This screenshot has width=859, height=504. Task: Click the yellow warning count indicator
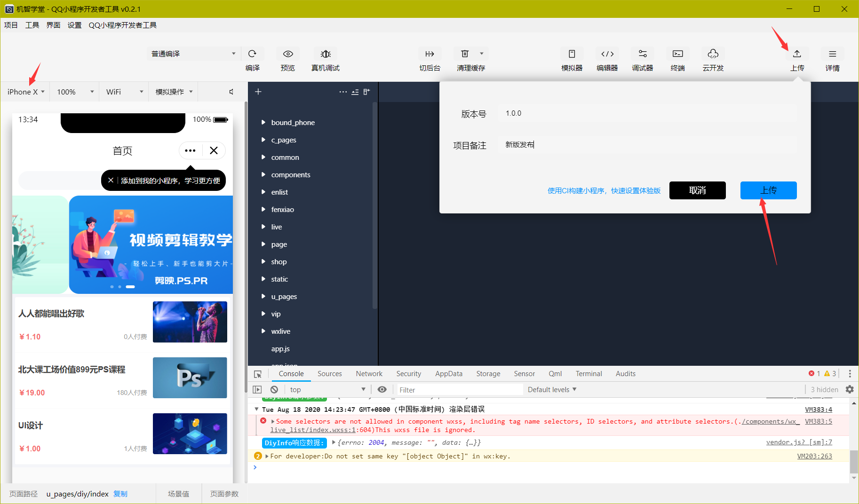pyautogui.click(x=830, y=373)
